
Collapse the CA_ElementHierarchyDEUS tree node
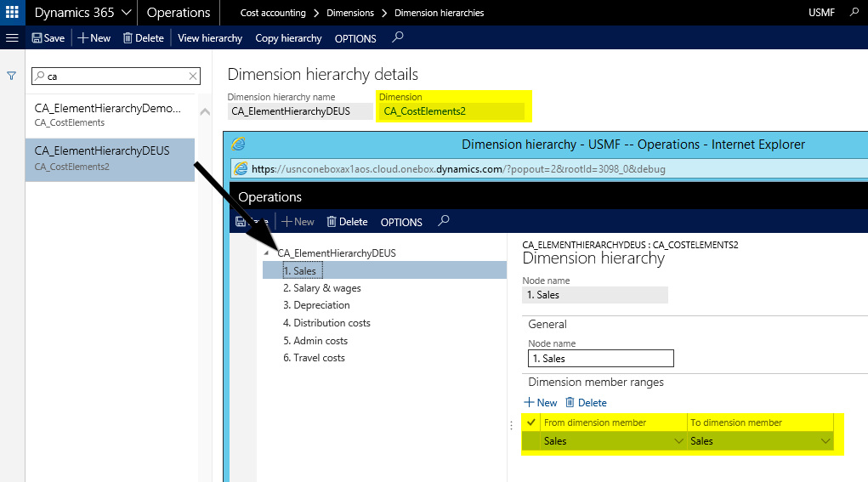[266, 253]
